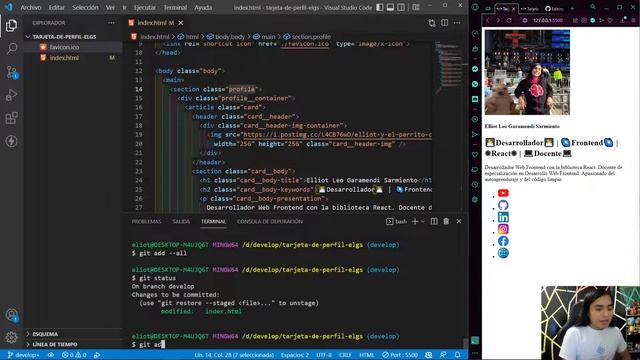This screenshot has width=640, height=360.
Task: Open the develop branch picker in the status bar
Action: pyautogui.click(x=24, y=355)
